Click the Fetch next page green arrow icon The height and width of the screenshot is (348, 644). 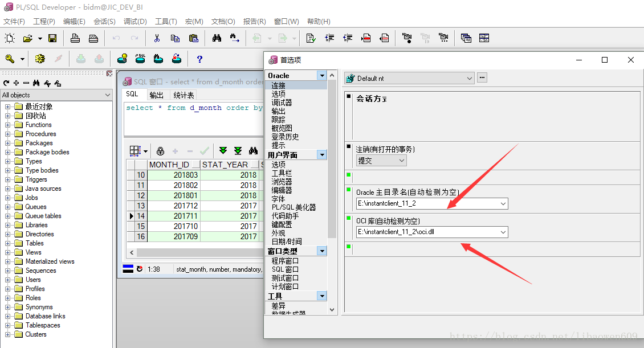[223, 150]
